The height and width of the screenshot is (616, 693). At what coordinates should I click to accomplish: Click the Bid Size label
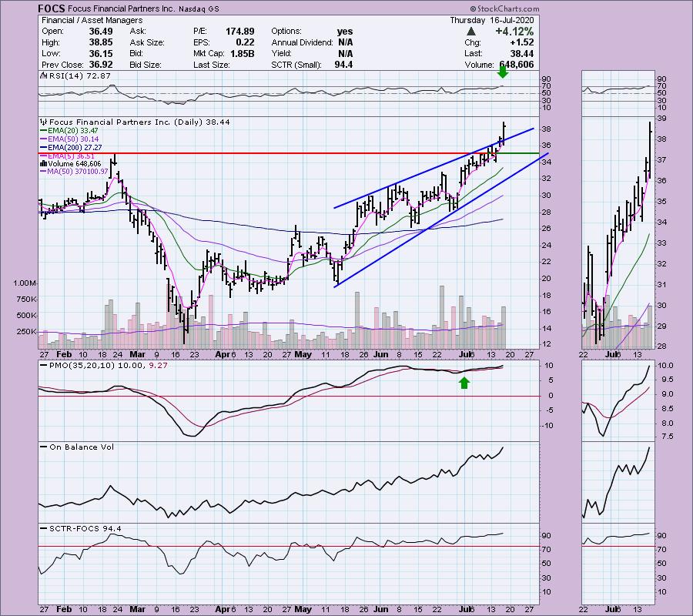[145, 65]
